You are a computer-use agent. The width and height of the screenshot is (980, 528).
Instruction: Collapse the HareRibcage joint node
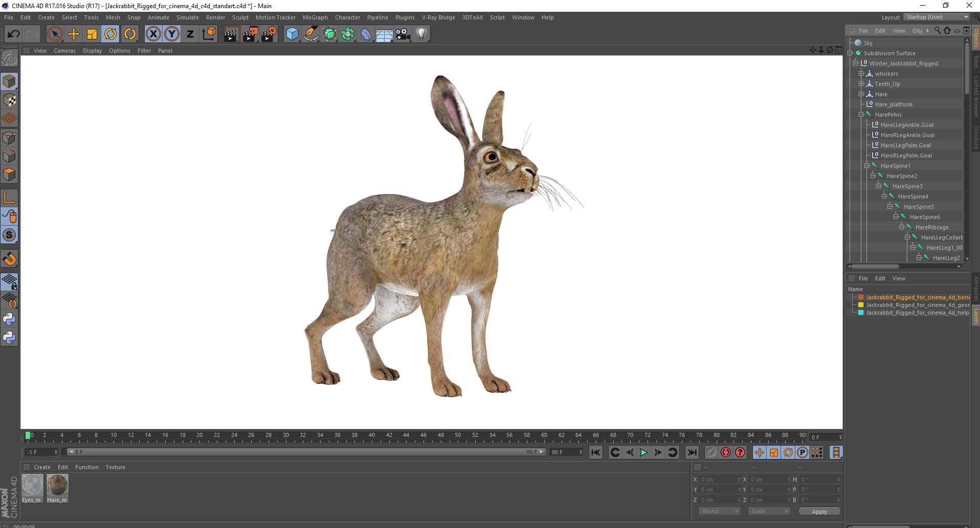click(901, 227)
